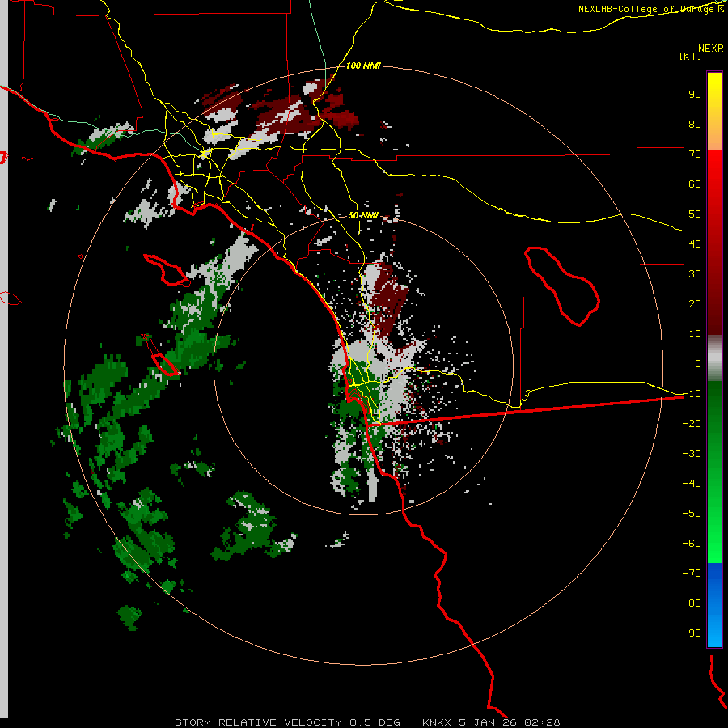Click the -90 value on velocity scale

[x=692, y=633]
